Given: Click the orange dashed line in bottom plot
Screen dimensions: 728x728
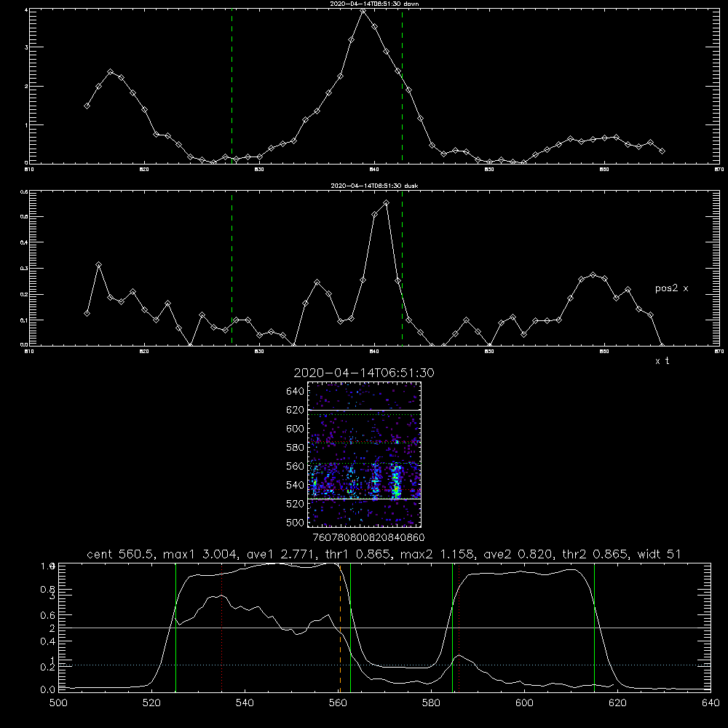Looking at the screenshot, I should (340, 628).
